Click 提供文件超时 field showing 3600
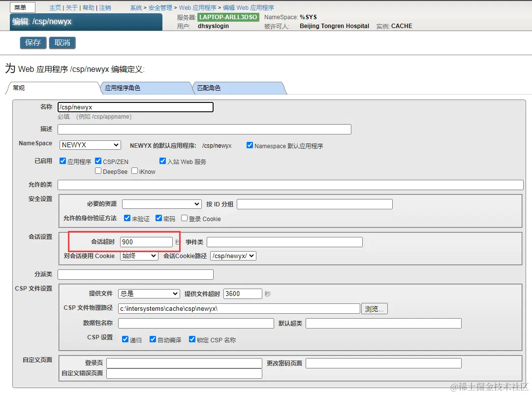Image resolution: width=532 pixels, height=395 pixels. pos(243,294)
